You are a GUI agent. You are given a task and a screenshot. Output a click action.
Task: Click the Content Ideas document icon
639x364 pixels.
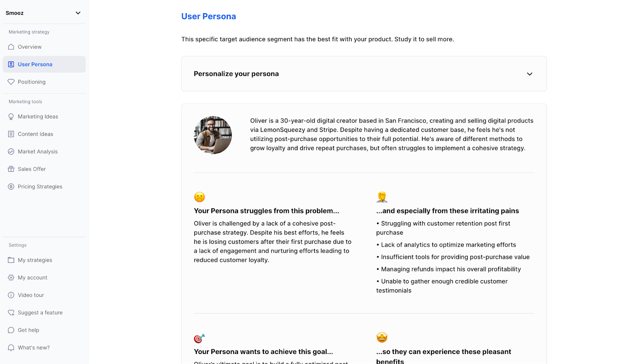(x=11, y=134)
